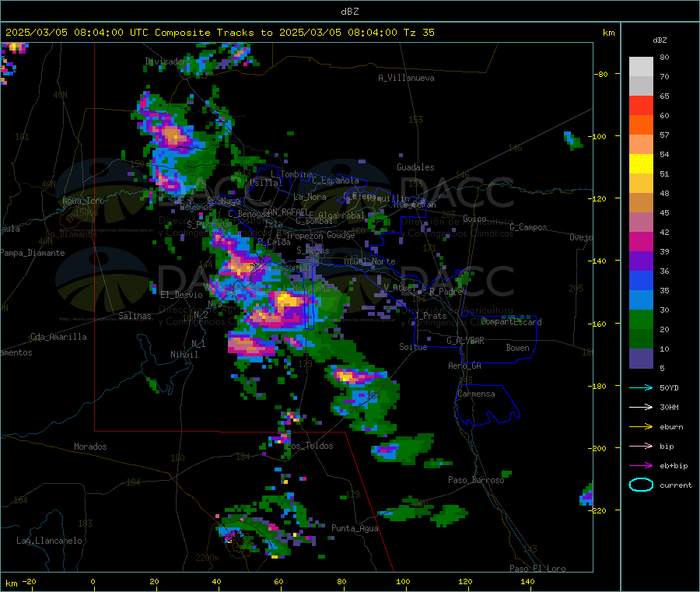Pick the red swatch between 65 and 60 dBZ

point(641,105)
